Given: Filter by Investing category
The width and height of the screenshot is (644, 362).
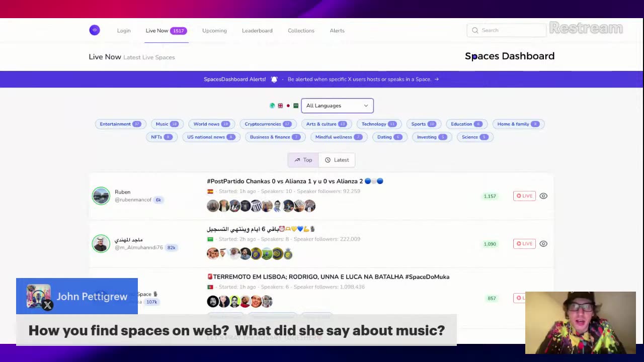Looking at the screenshot, I should coord(432,137).
